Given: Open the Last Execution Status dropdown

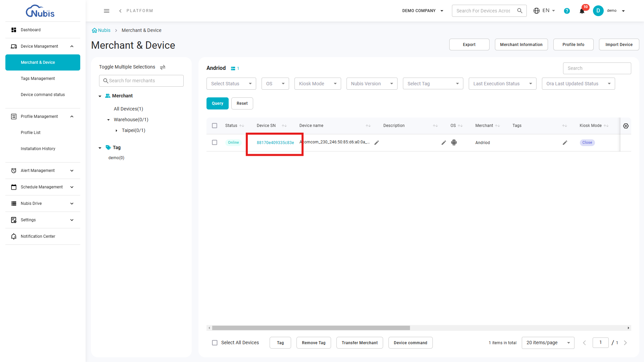Looking at the screenshot, I should click(502, 84).
